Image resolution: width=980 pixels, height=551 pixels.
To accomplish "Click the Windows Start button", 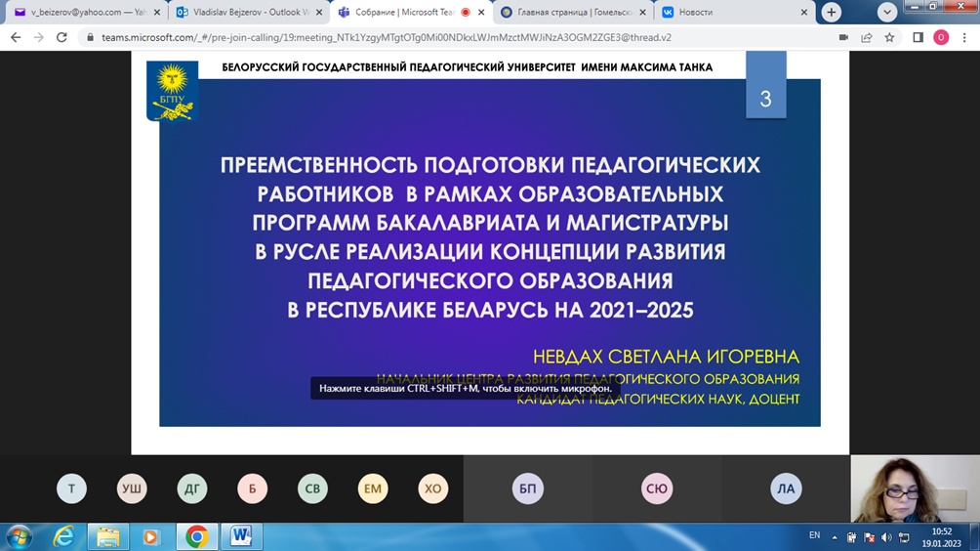I will pyautogui.click(x=19, y=536).
